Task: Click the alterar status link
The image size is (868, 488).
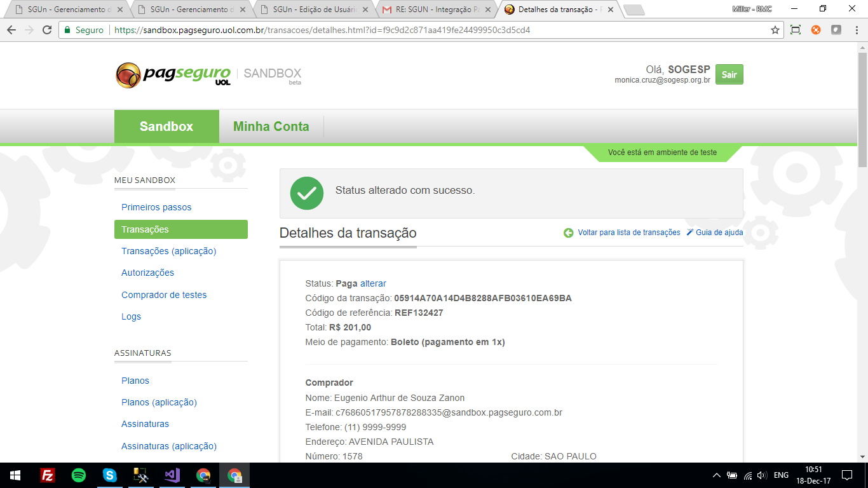Action: pos(373,283)
